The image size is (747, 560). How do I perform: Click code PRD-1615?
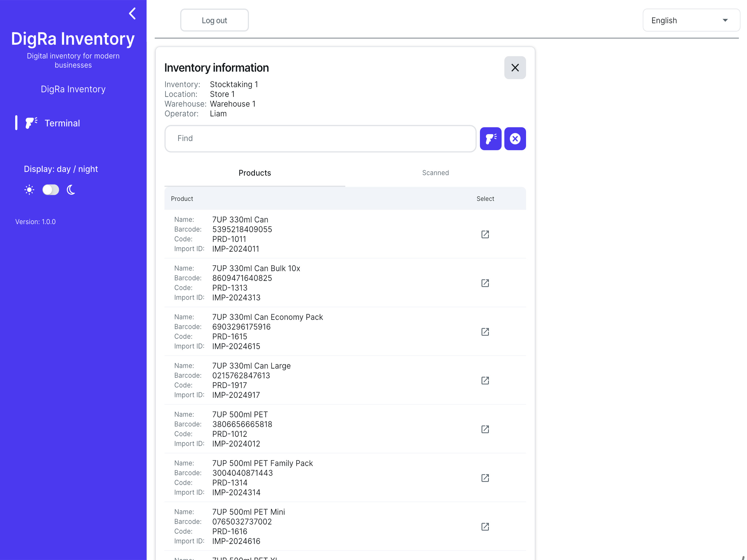tap(230, 336)
